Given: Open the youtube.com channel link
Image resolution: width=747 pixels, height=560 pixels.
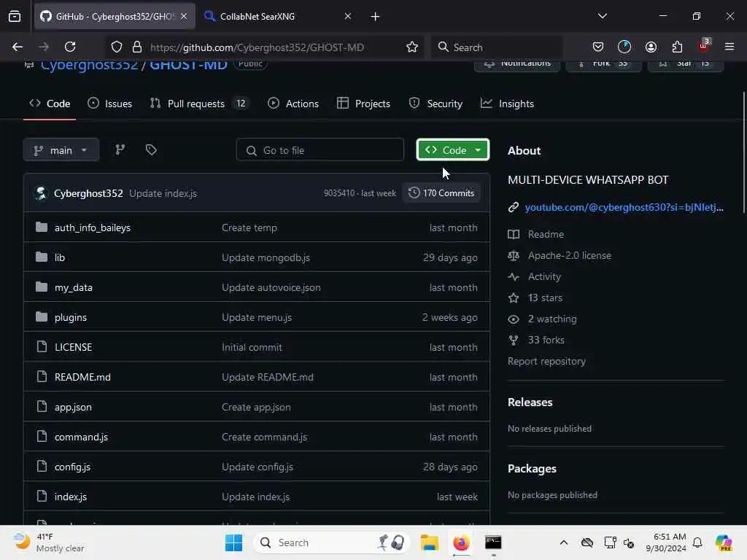Looking at the screenshot, I should pos(624,207).
